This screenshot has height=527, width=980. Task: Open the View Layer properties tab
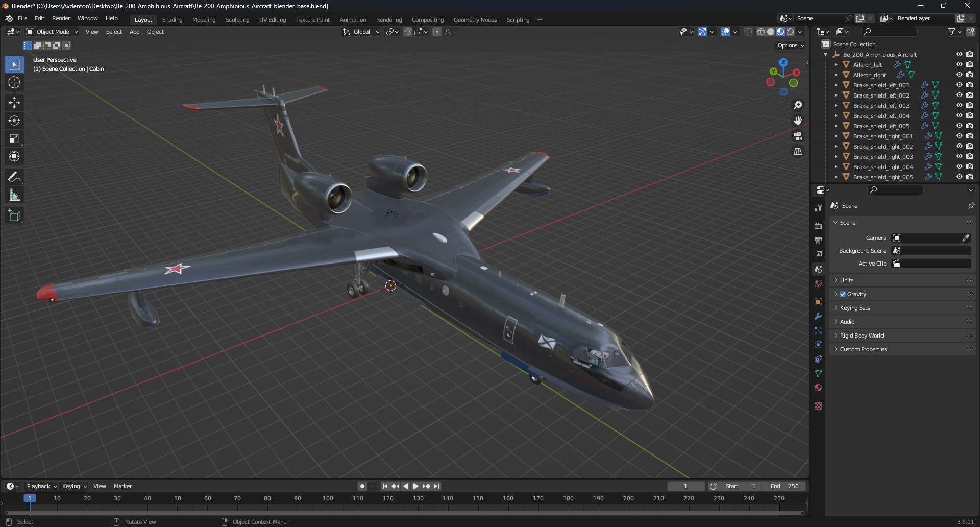click(818, 254)
